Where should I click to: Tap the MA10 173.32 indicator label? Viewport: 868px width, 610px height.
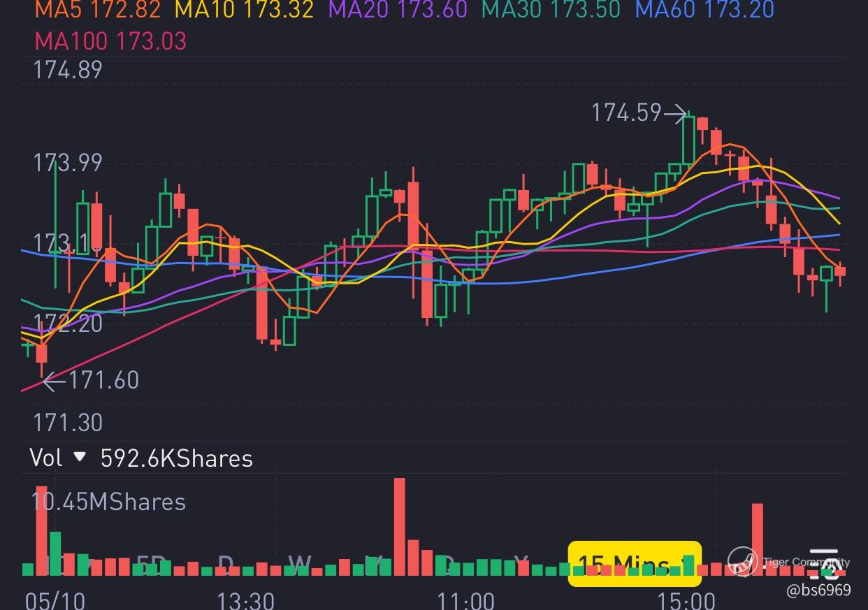pos(243,10)
